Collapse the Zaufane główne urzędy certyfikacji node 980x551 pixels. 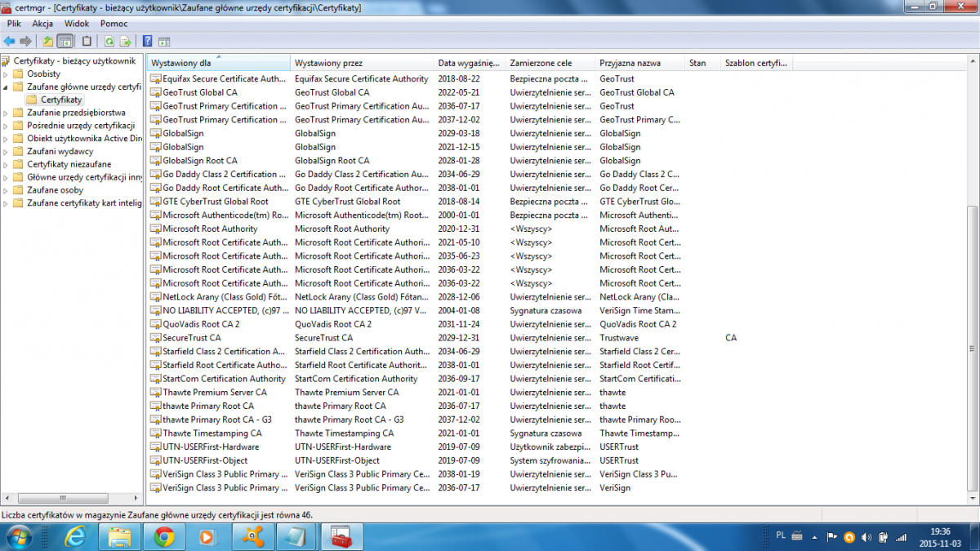coord(7,87)
